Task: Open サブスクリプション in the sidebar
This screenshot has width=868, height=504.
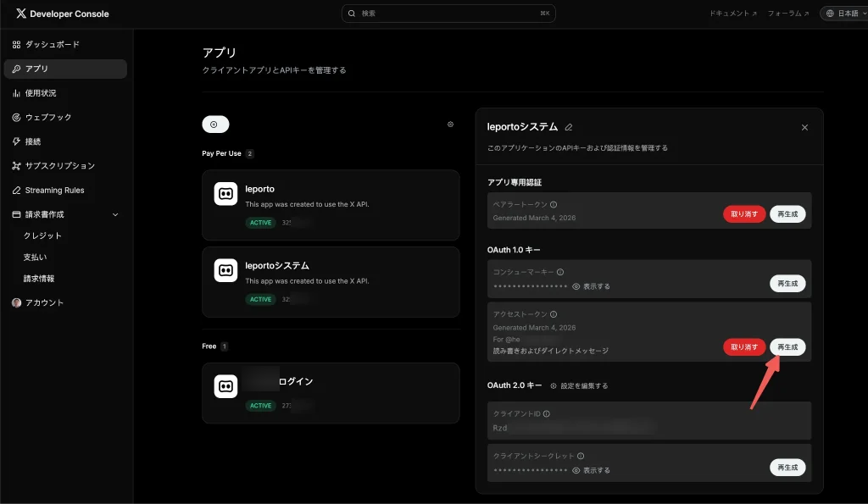Action: coord(65,166)
